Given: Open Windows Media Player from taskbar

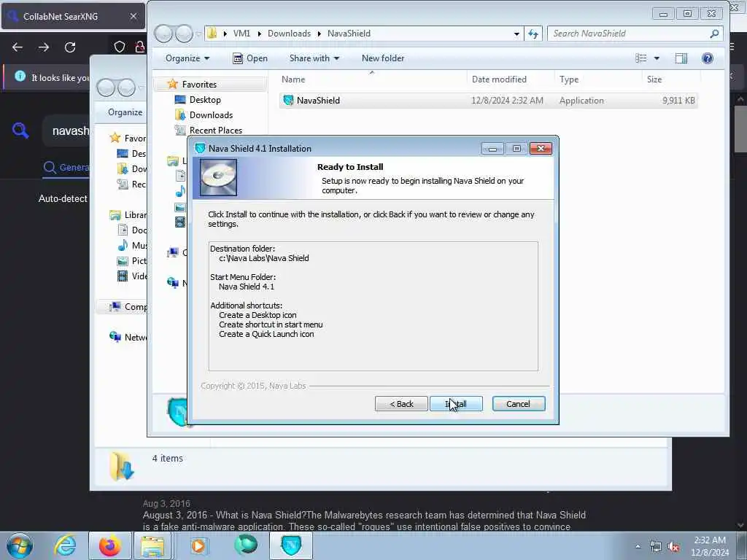Looking at the screenshot, I should click(198, 545).
